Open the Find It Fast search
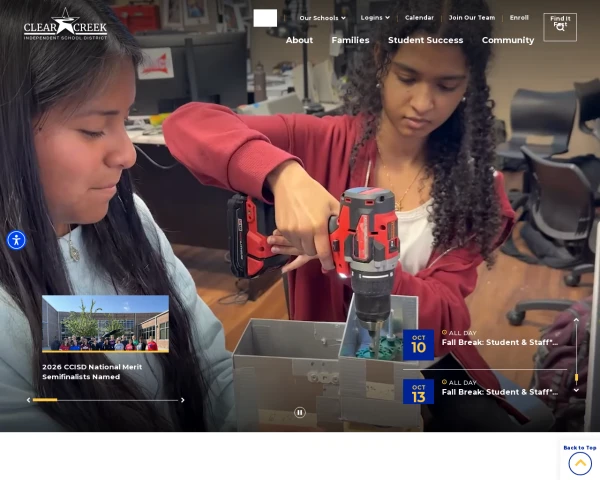The width and height of the screenshot is (600, 480). [560, 27]
